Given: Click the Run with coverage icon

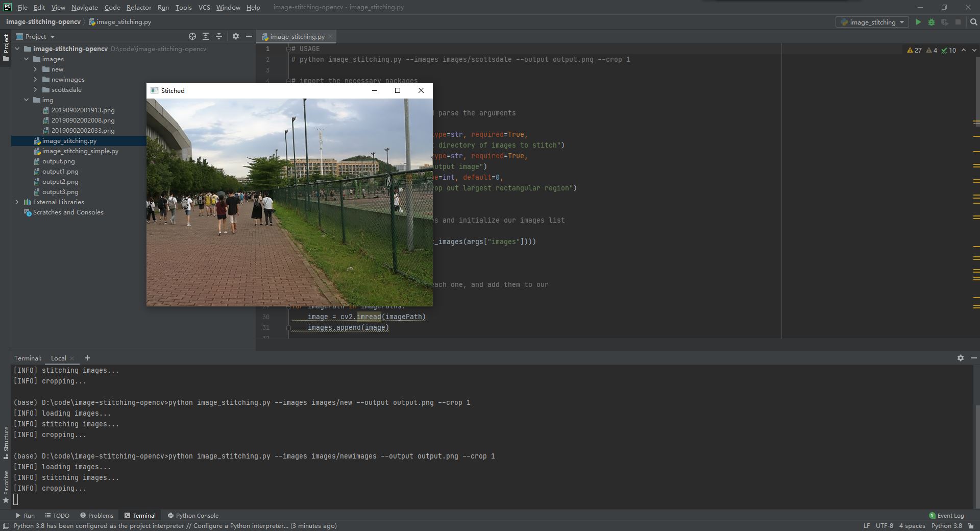Looking at the screenshot, I should 945,22.
